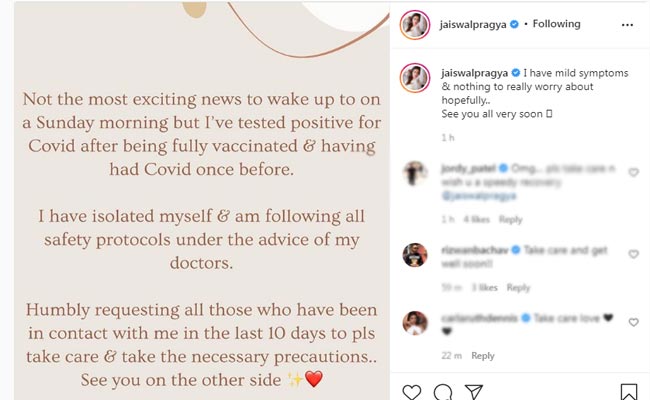Viewport: 650px width, 400px height.
Task: View the 3 likes on rizwanbachav's comment
Action: click(x=483, y=288)
